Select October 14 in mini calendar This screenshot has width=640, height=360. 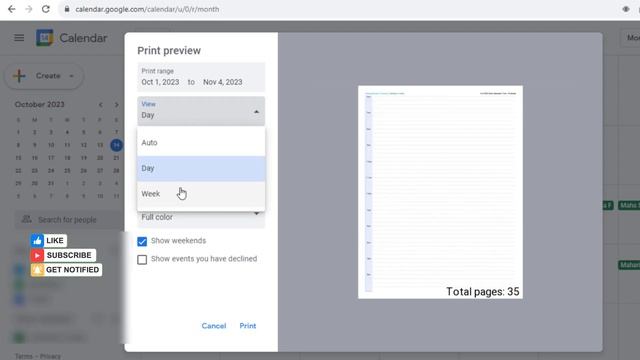[116, 145]
